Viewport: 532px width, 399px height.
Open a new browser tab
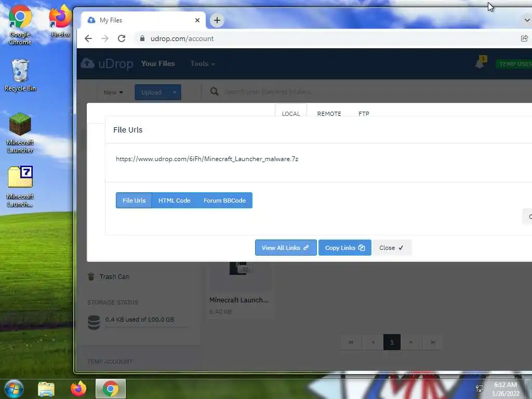(217, 20)
